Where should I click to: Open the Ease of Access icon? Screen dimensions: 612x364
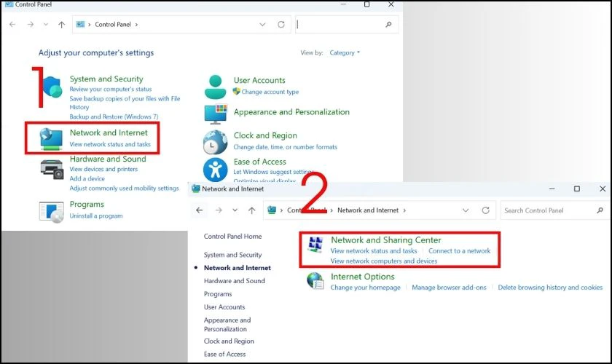216,170
